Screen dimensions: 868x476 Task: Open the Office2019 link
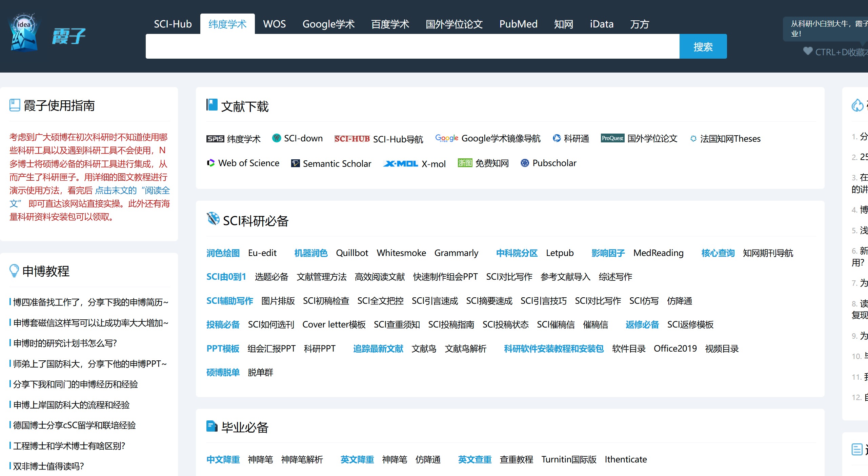[x=675, y=349]
